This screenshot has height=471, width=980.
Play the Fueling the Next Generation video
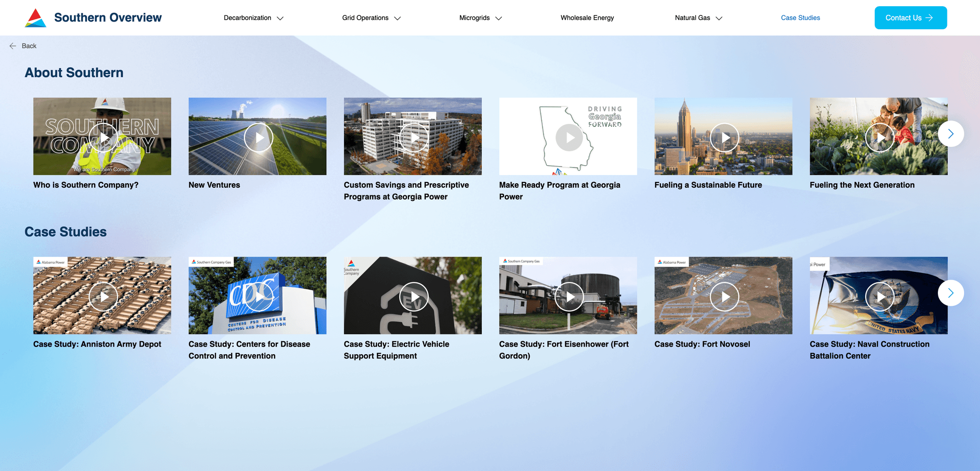point(880,138)
